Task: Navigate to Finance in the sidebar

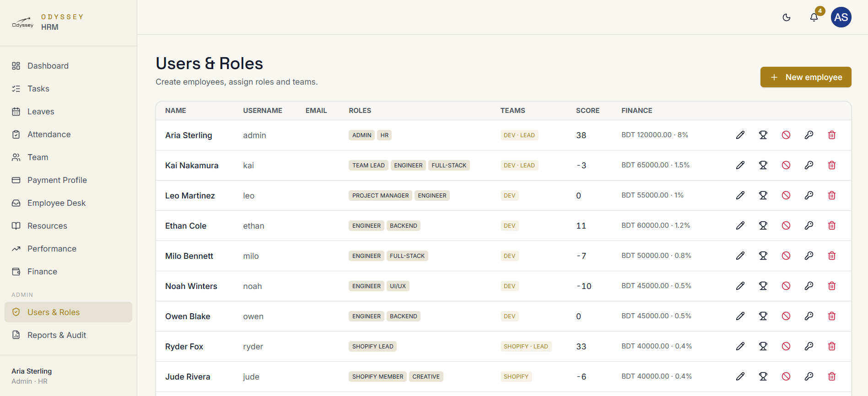Action: pyautogui.click(x=68, y=272)
